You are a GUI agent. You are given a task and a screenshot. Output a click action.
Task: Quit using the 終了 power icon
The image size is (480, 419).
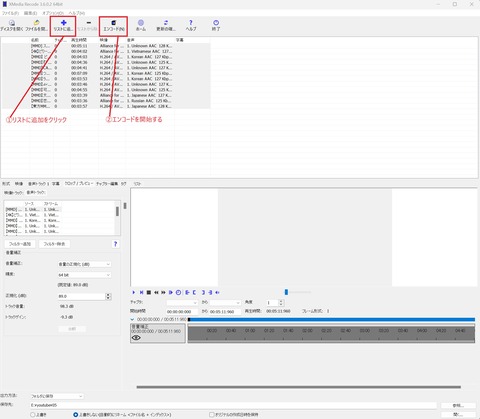tap(216, 25)
